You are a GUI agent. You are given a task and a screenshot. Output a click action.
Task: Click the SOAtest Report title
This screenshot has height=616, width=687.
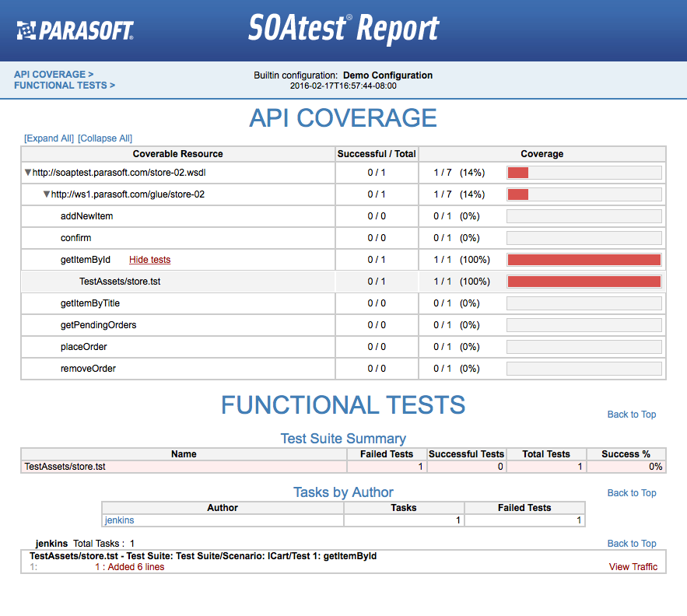tap(344, 29)
